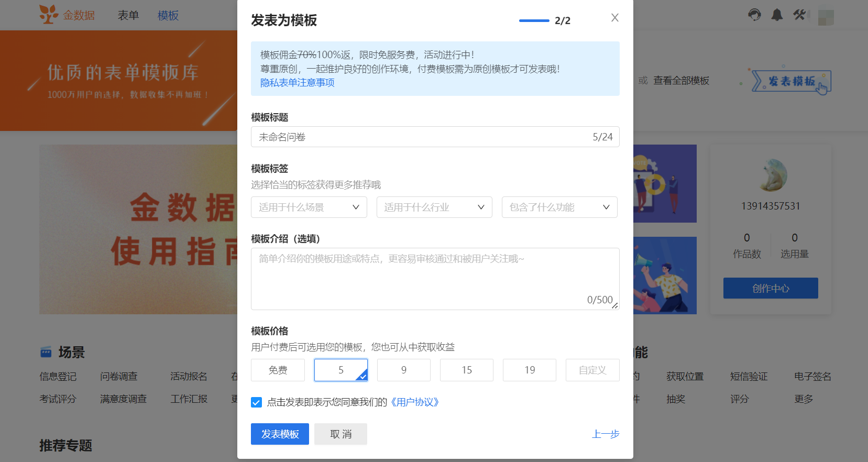Toggle the user agreement checkbox
This screenshot has height=462, width=868.
(x=256, y=402)
